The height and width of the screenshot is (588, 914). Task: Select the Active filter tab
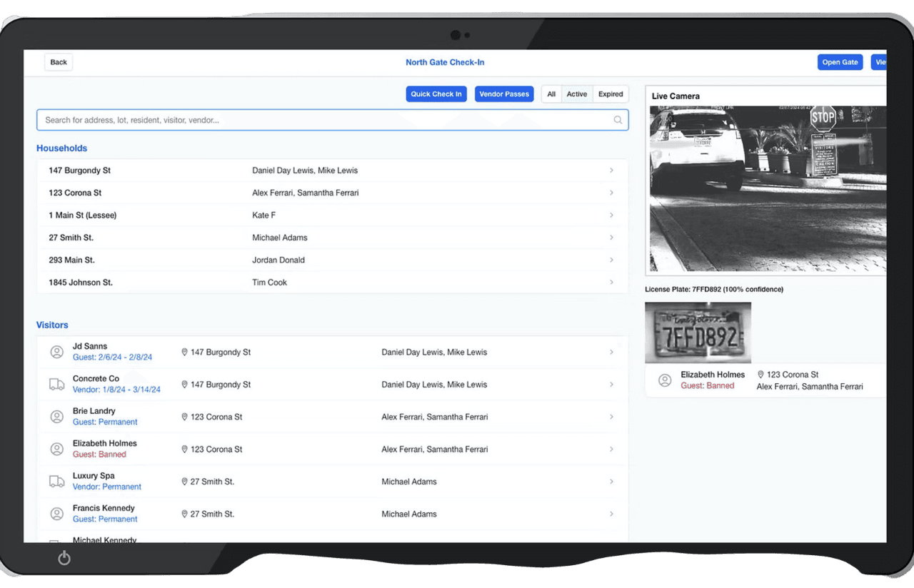click(577, 94)
